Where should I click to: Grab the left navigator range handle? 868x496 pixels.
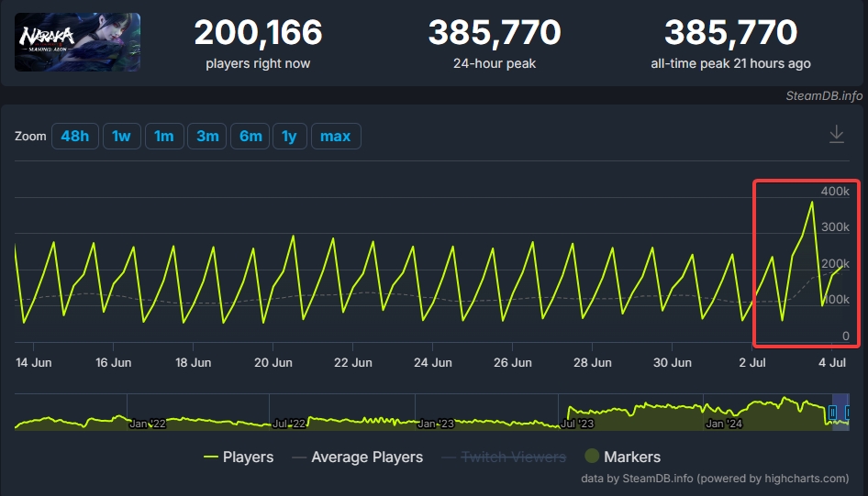click(832, 412)
